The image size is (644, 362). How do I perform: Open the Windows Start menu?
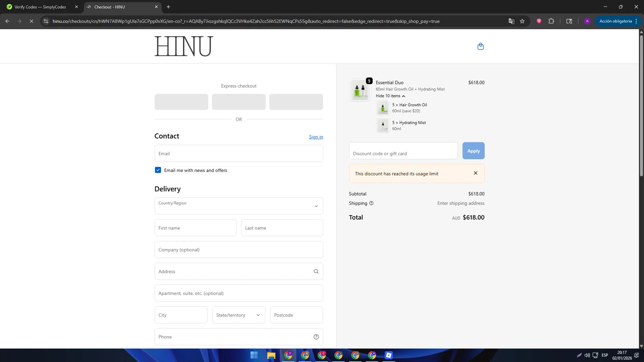pyautogui.click(x=254, y=355)
